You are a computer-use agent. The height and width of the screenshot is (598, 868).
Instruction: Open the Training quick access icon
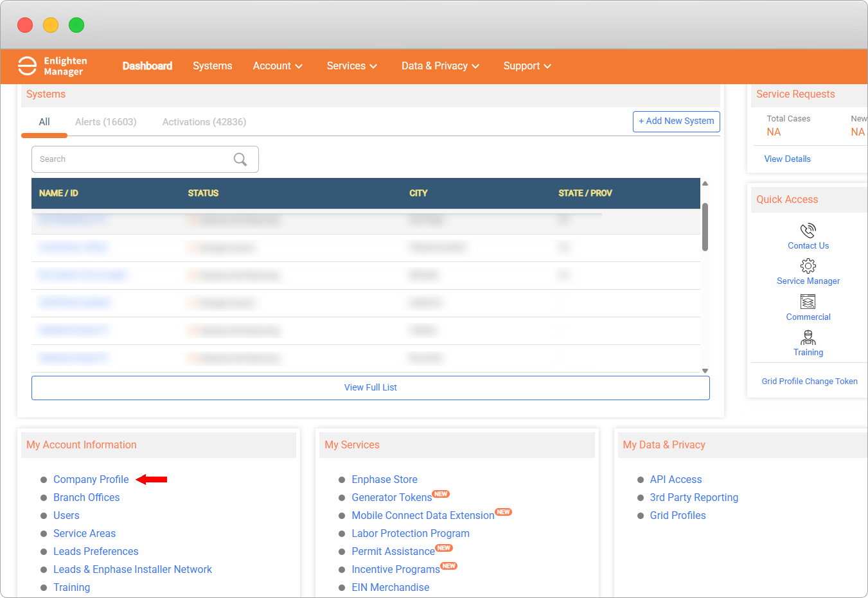tap(808, 337)
